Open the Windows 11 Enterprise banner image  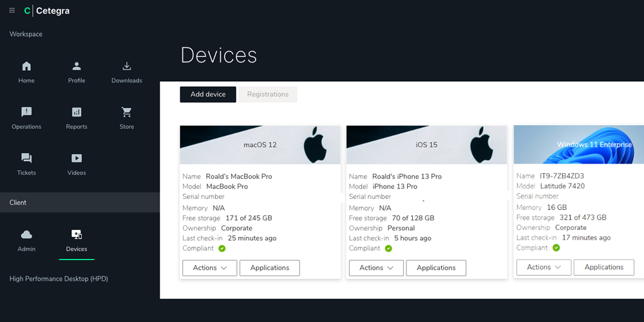pyautogui.click(x=579, y=144)
